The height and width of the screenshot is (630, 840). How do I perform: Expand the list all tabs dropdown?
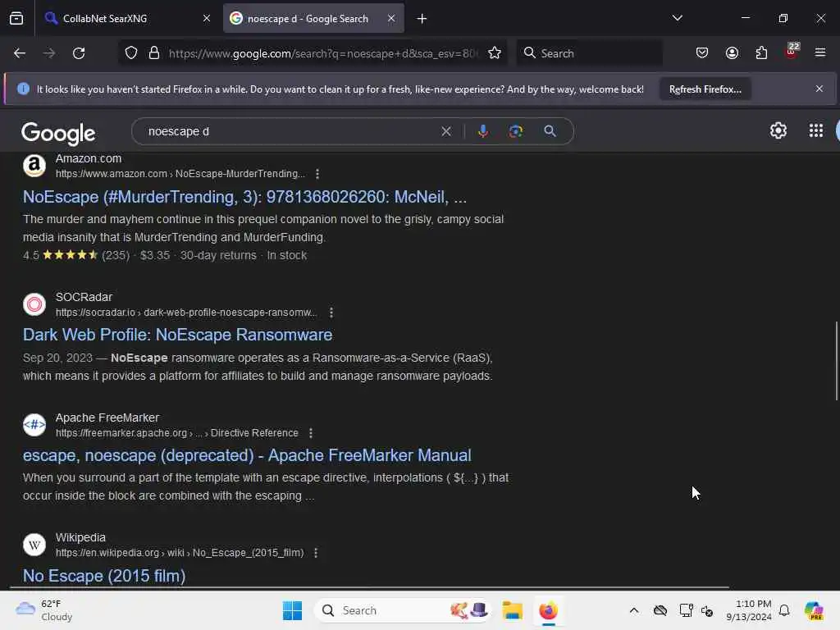point(677,18)
